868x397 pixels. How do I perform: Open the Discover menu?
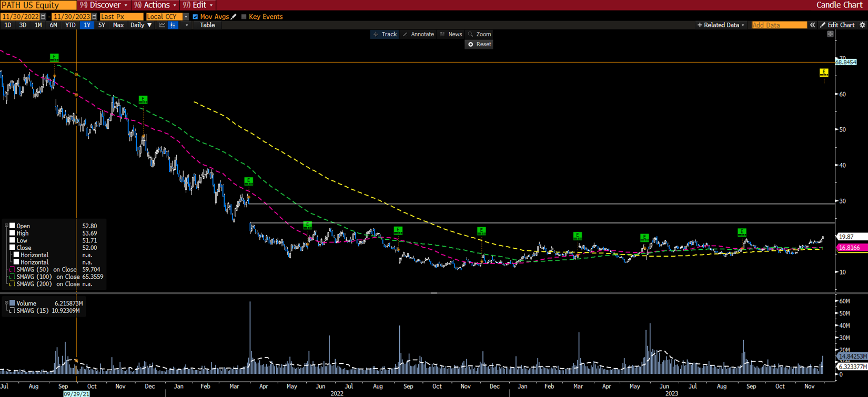click(x=104, y=5)
